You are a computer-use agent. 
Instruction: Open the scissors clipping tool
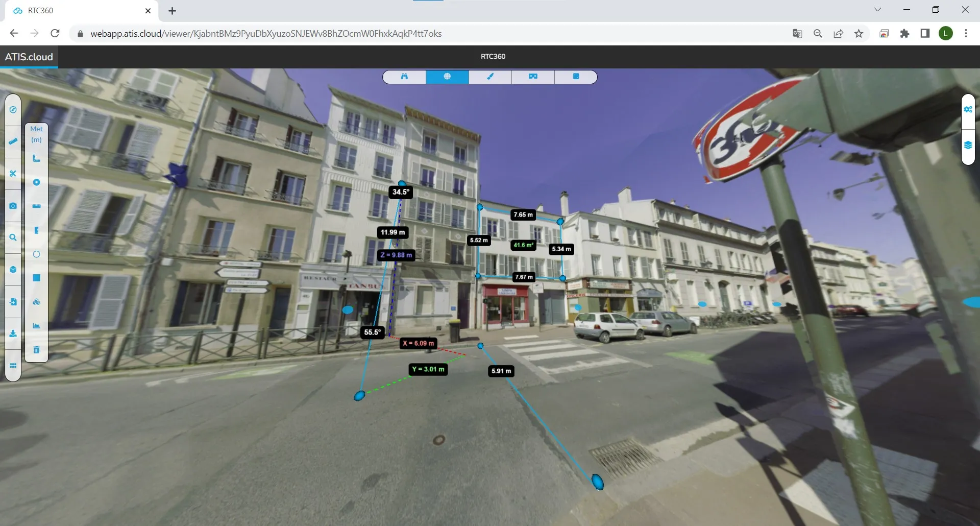pyautogui.click(x=13, y=174)
